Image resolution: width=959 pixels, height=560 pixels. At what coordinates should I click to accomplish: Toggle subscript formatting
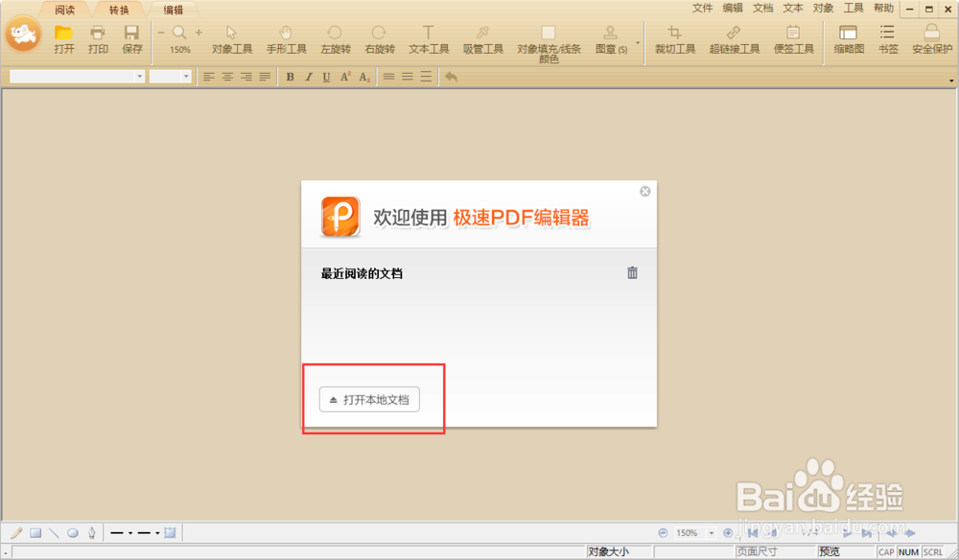[364, 77]
